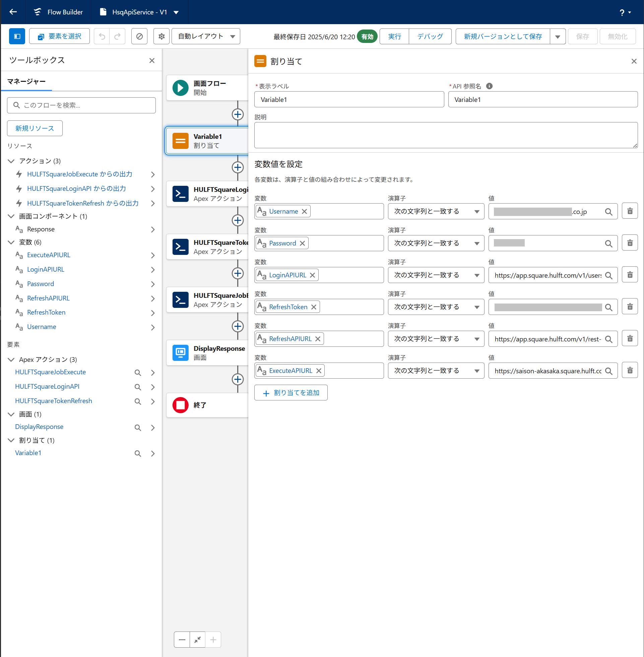The width and height of the screenshot is (644, 657).
Task: Add element after Variable1 node
Action: point(238,167)
